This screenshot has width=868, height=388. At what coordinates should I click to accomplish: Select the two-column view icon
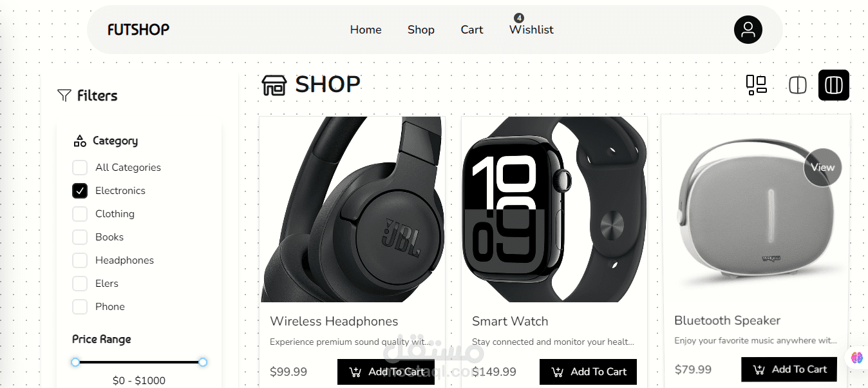[798, 85]
